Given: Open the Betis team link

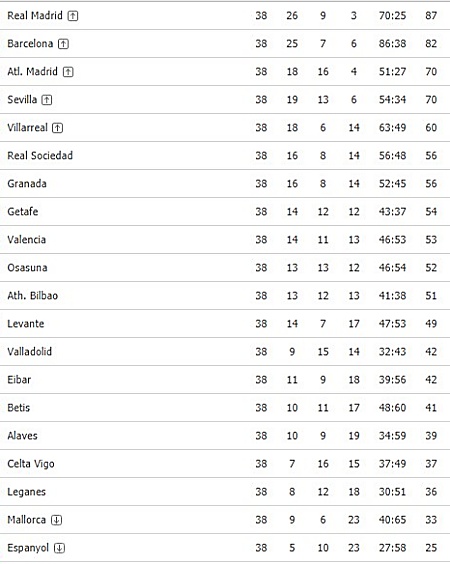Looking at the screenshot, I should point(18,408).
